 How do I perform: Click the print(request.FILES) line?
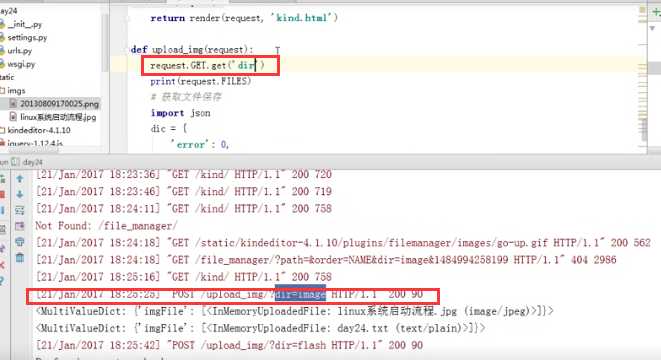coord(201,81)
